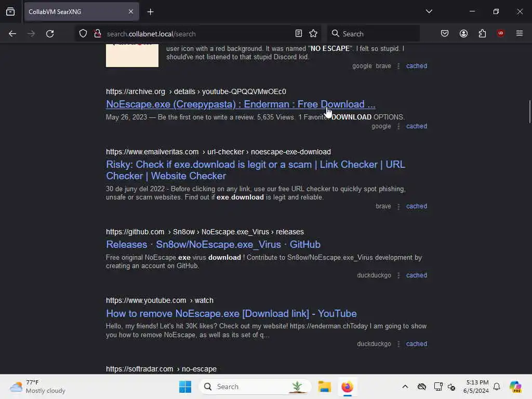The width and height of the screenshot is (532, 399).
Task: Show hidden system tray icons
Action: (x=405, y=387)
